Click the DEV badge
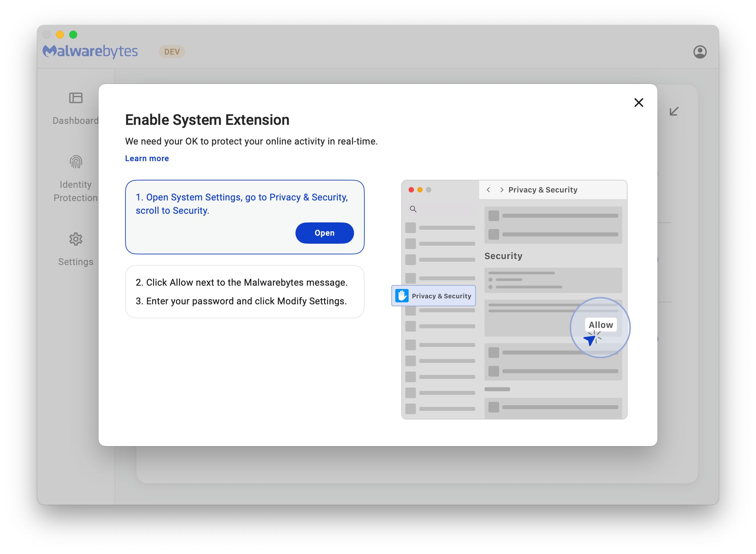756x554 pixels. click(172, 52)
